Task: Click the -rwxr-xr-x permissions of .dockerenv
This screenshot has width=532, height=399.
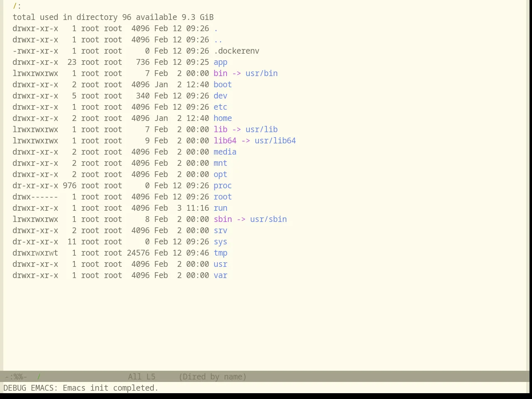Action: point(35,51)
